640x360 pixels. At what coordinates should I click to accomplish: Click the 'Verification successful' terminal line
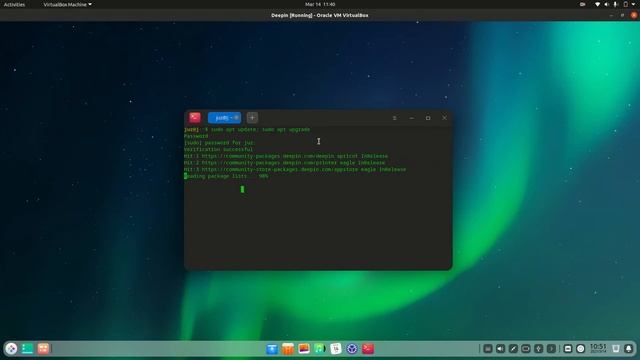pos(218,149)
